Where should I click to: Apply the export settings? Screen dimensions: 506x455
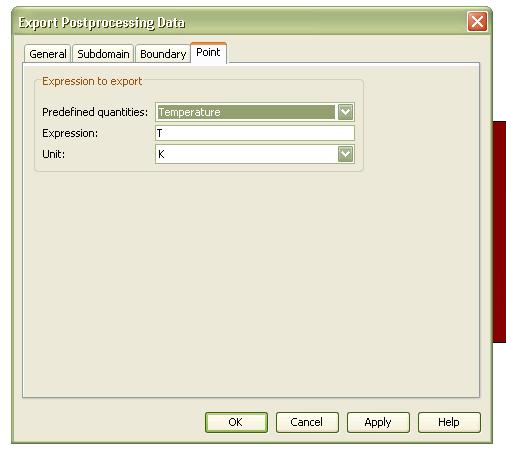click(378, 422)
